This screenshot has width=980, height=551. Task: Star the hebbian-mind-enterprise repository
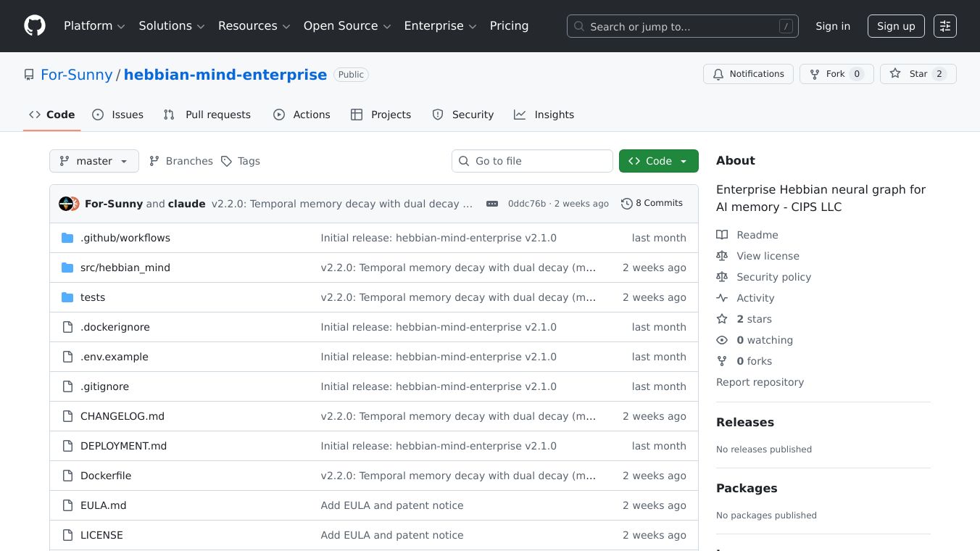tap(918, 74)
